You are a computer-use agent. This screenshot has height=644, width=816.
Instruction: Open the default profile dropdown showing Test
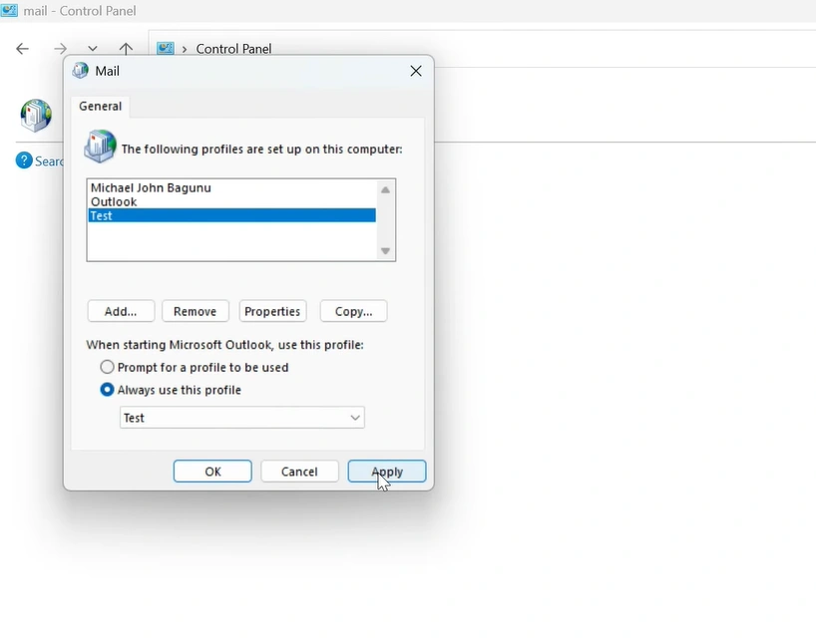coord(242,418)
